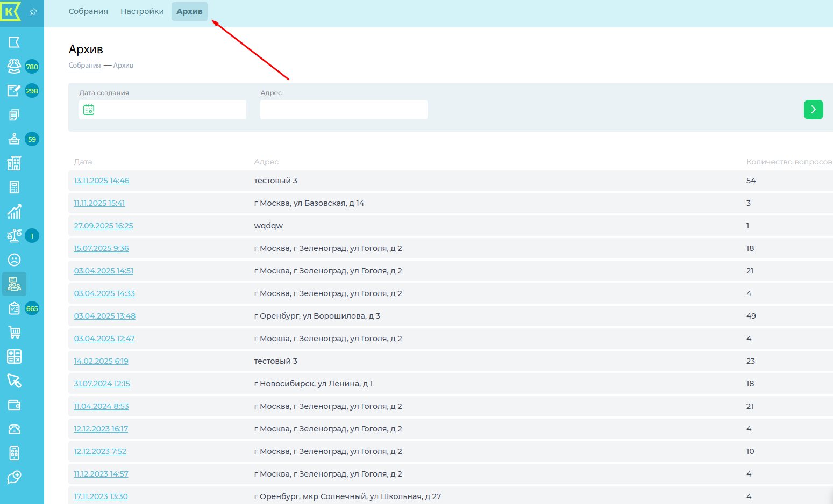Screen dimensions: 833x504
Task: Click the green arrow filter button
Action: 813,110
